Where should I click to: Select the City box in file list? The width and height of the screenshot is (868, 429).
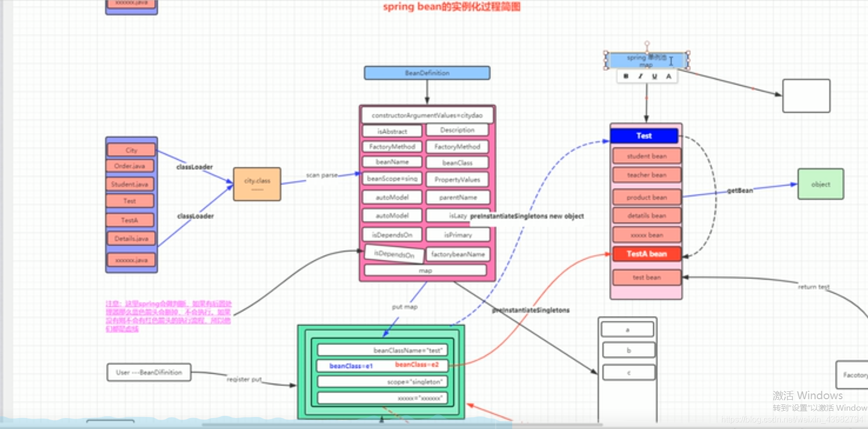click(131, 150)
